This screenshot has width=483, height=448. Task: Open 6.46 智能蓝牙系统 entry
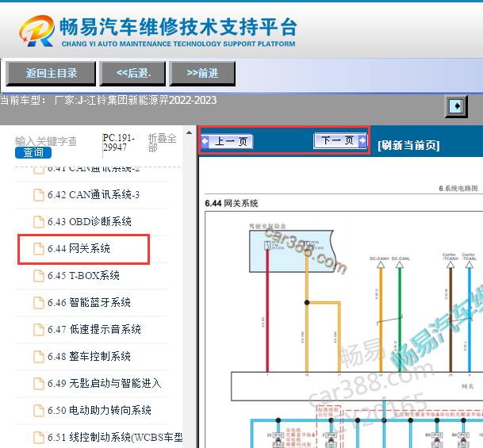coord(89,302)
